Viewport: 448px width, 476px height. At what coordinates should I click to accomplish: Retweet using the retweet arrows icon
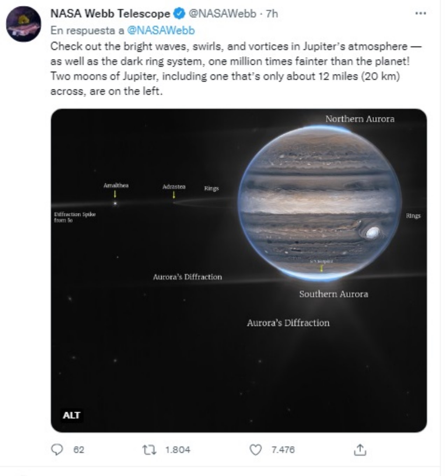(149, 449)
